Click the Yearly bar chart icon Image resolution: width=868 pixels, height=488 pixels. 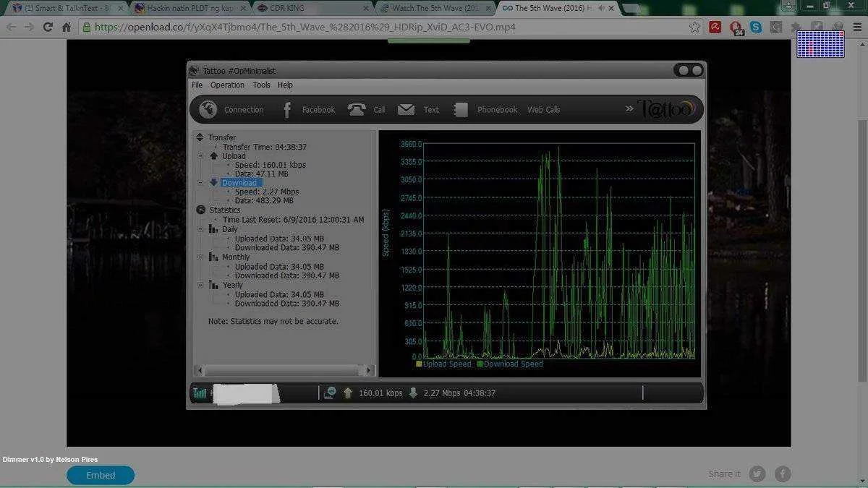[213, 285]
